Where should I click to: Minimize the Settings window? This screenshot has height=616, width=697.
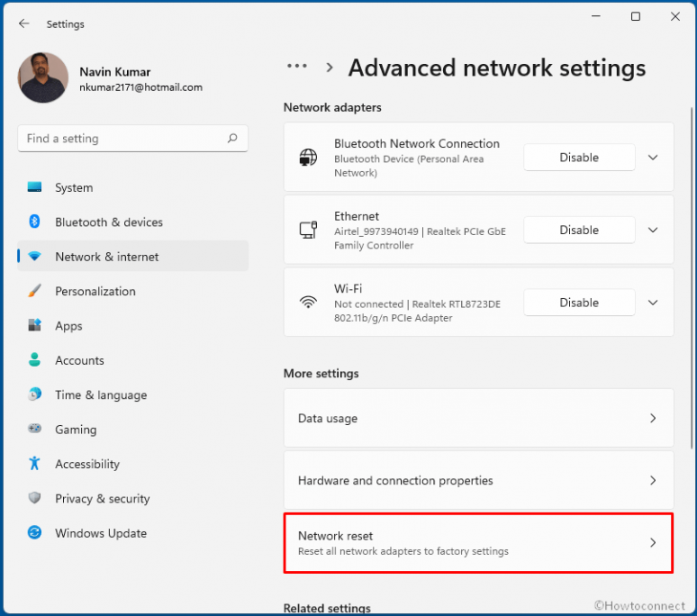[x=596, y=16]
